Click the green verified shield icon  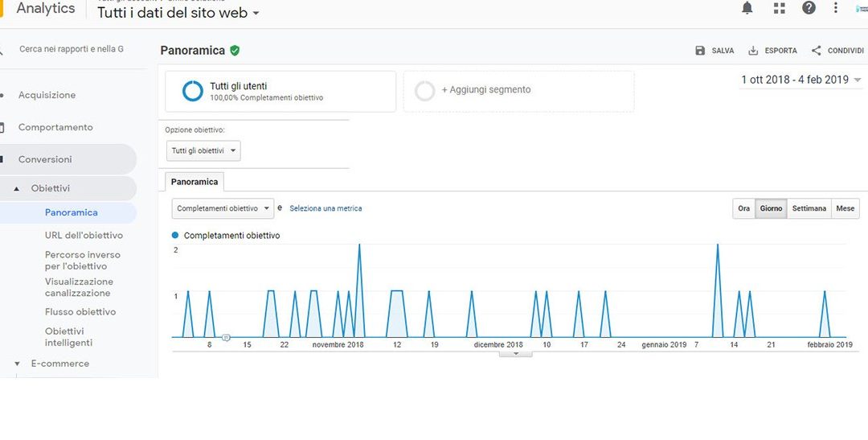235,51
